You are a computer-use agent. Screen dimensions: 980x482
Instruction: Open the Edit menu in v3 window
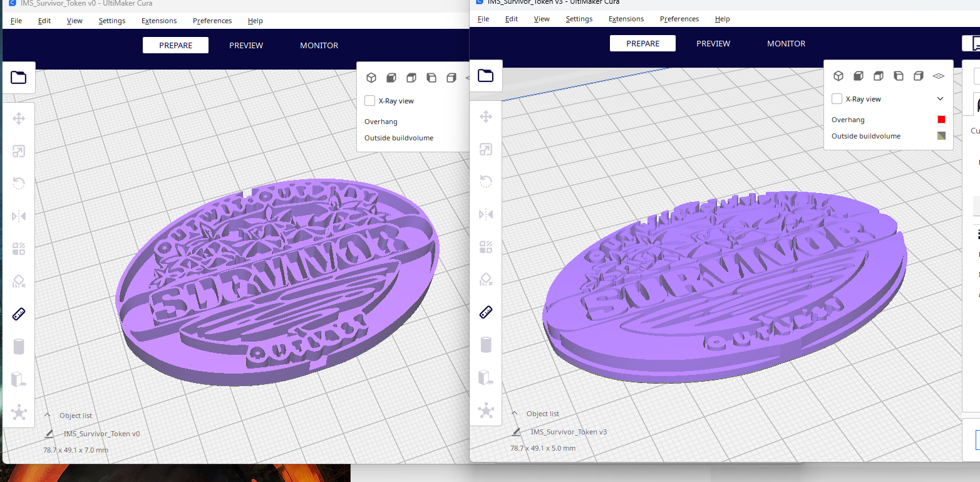tap(512, 19)
